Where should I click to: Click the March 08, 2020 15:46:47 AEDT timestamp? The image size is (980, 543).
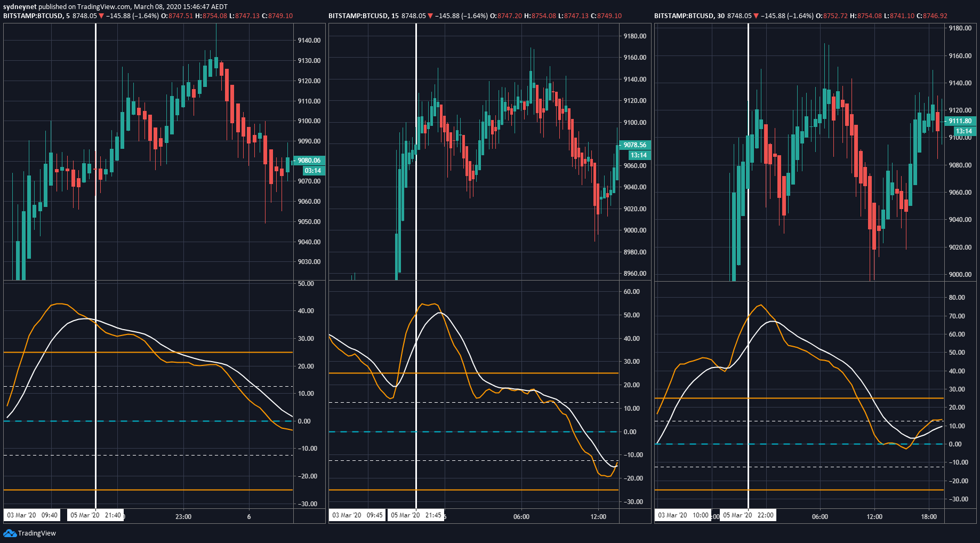pos(181,7)
